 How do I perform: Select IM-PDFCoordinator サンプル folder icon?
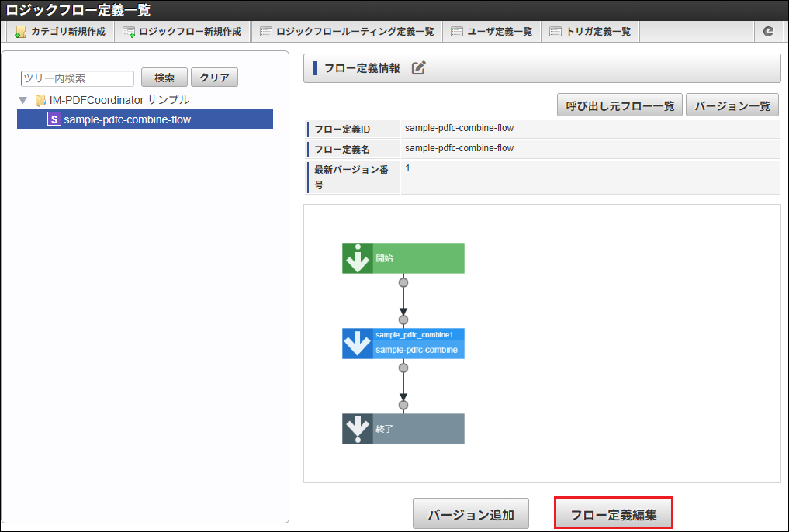tap(40, 101)
